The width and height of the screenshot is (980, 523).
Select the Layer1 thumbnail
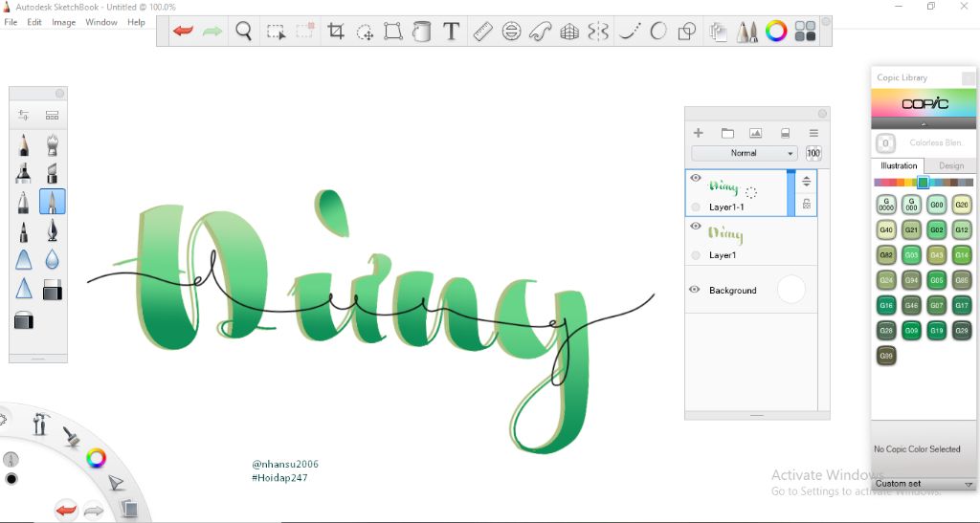tap(725, 233)
